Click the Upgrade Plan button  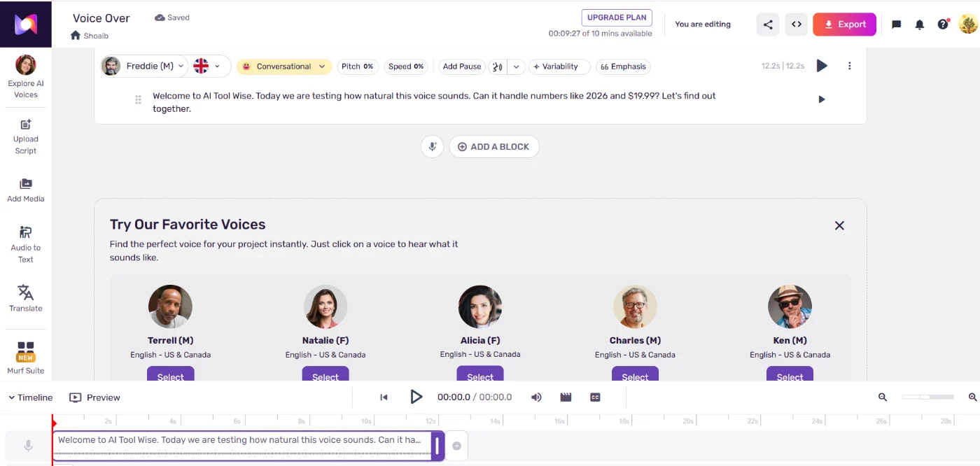617,17
